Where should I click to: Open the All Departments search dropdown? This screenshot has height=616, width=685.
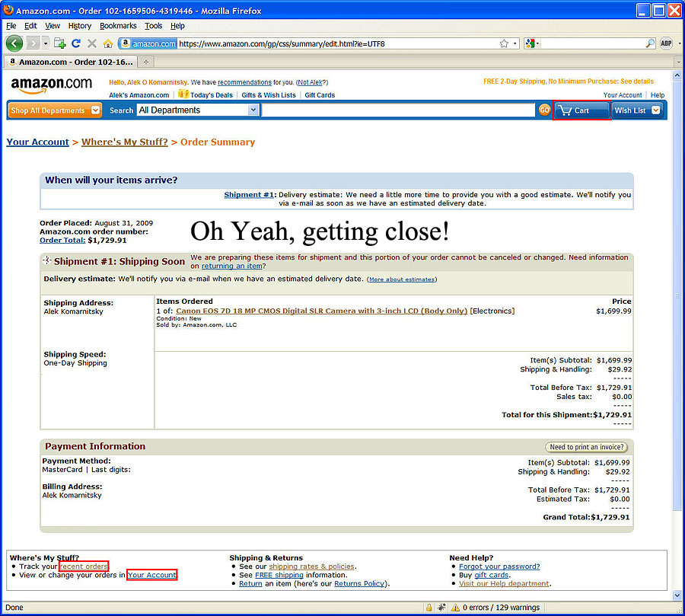tap(199, 110)
